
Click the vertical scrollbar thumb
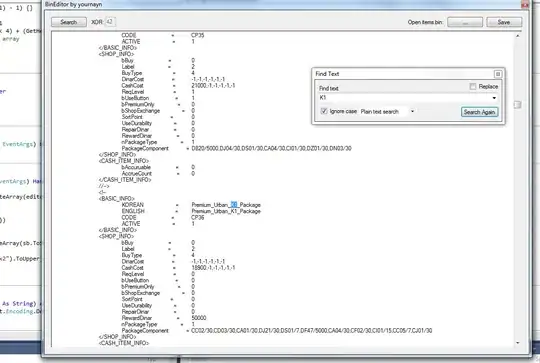point(518,105)
